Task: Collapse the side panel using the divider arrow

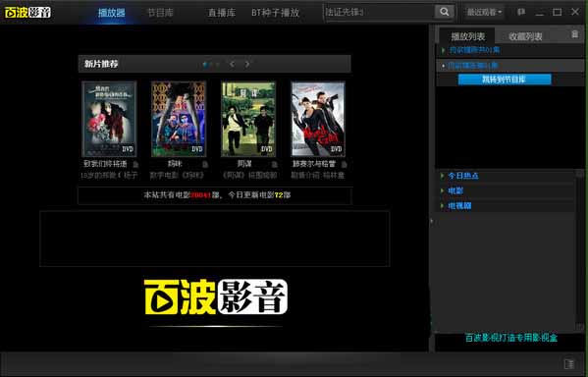Action: [x=432, y=221]
